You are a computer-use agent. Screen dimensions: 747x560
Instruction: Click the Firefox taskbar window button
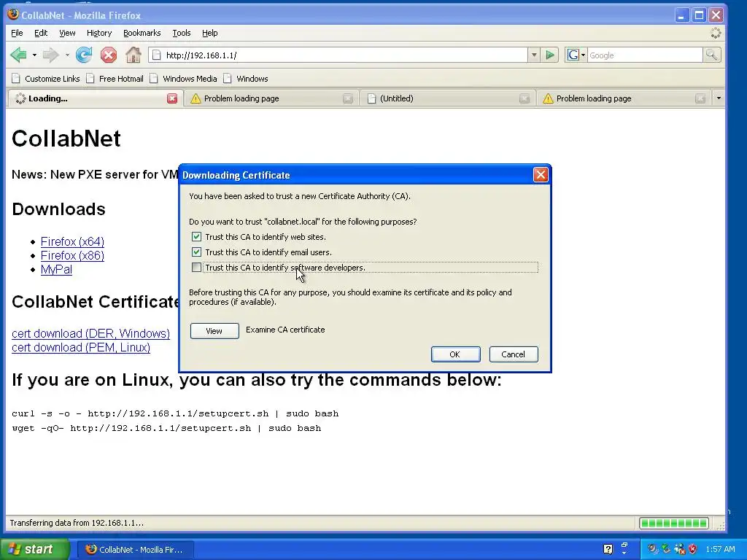point(135,550)
